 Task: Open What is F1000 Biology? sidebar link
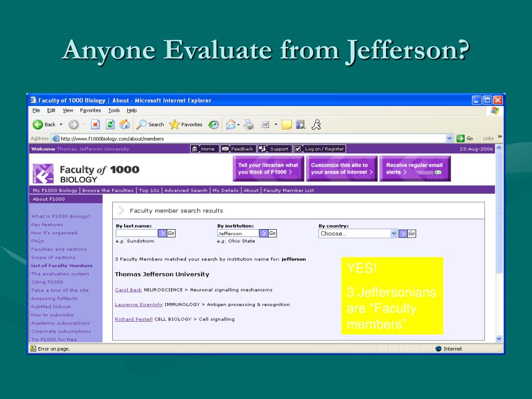(61, 216)
